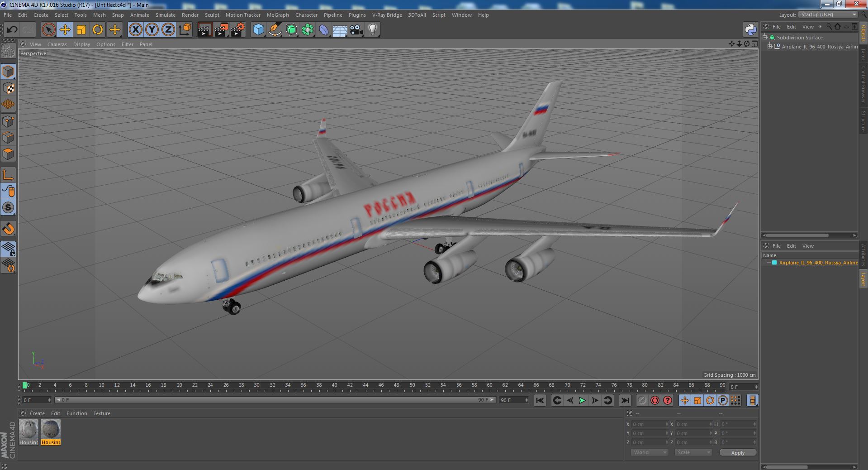Open the Array modeling objects icon
The width and height of the screenshot is (868, 470).
(x=308, y=30)
